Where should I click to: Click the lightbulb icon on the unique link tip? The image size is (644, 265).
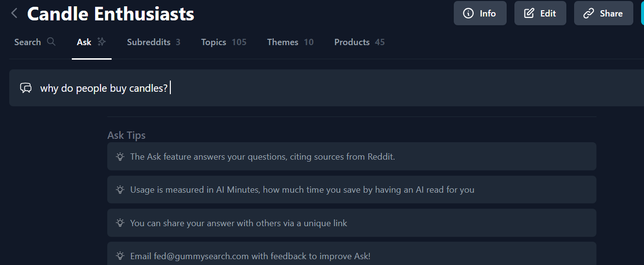pyautogui.click(x=120, y=223)
